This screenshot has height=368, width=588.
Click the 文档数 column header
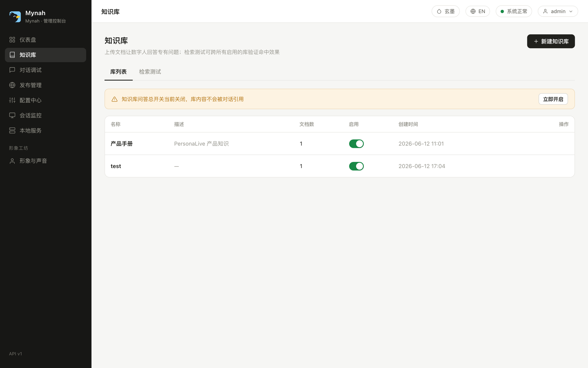point(307,124)
